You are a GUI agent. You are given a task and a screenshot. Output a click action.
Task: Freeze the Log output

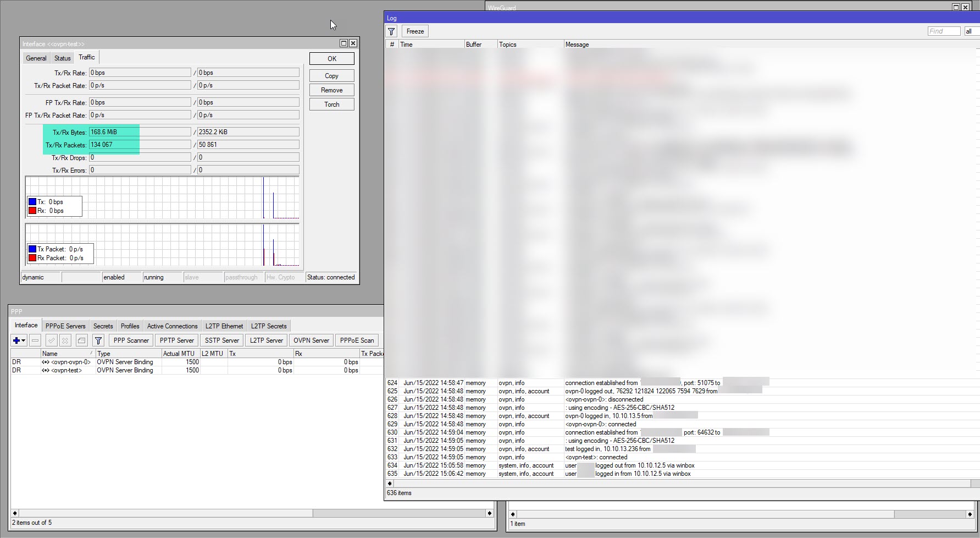coord(416,31)
